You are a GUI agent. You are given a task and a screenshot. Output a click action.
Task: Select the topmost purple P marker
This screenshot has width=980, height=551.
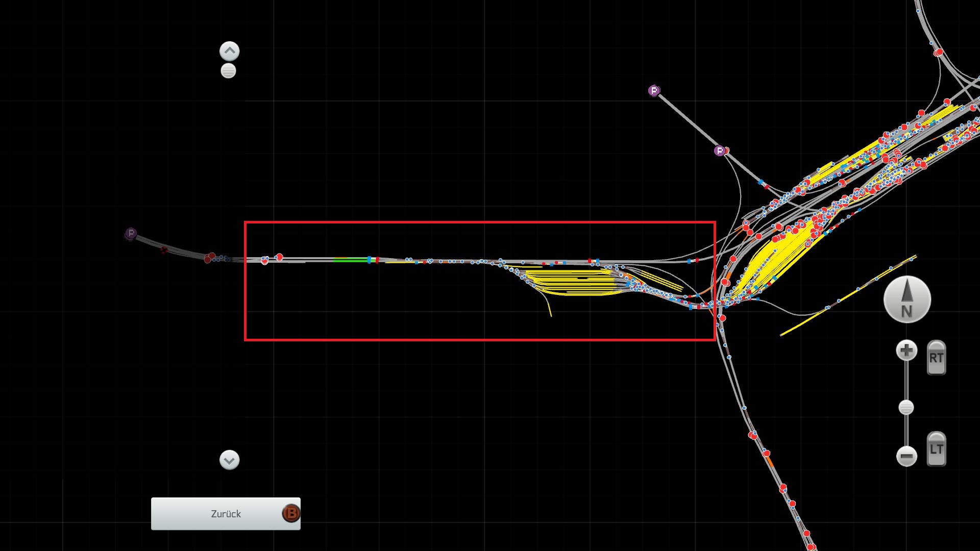[654, 91]
